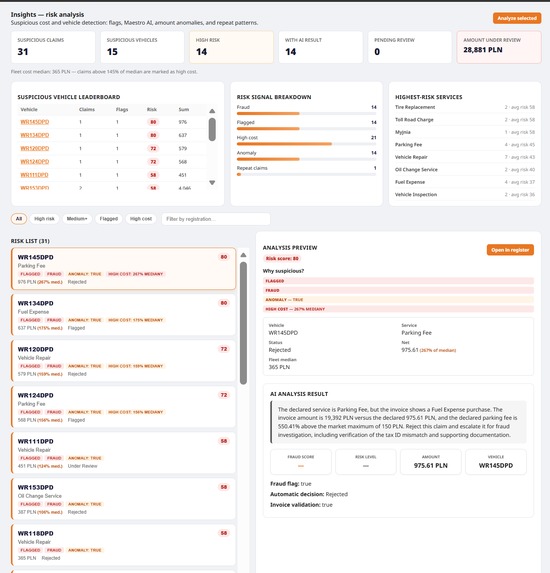This screenshot has height=573, width=550.
Task: Click the leaderboard Risk column header
Action: [x=152, y=110]
